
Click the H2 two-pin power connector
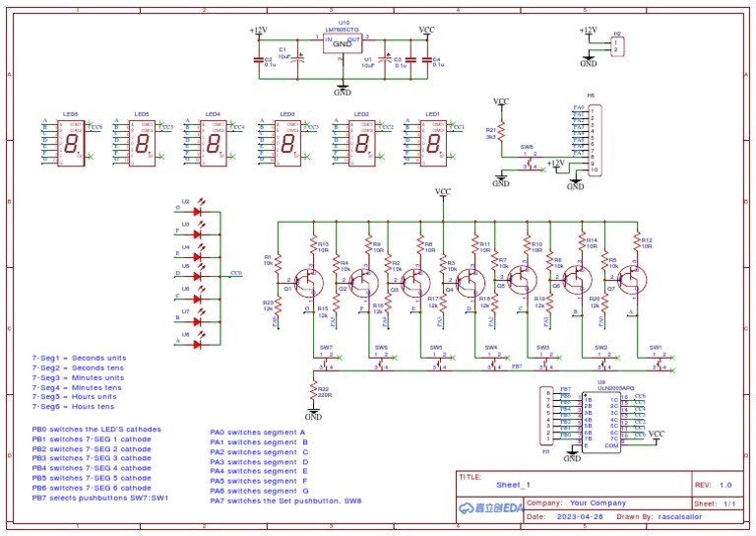(x=617, y=46)
